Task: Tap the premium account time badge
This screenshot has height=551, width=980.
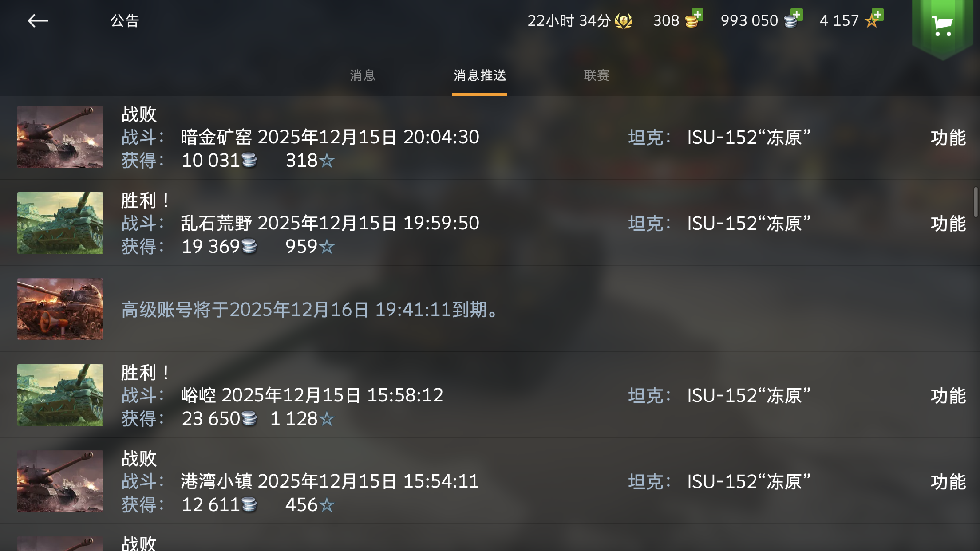Action: point(580,20)
